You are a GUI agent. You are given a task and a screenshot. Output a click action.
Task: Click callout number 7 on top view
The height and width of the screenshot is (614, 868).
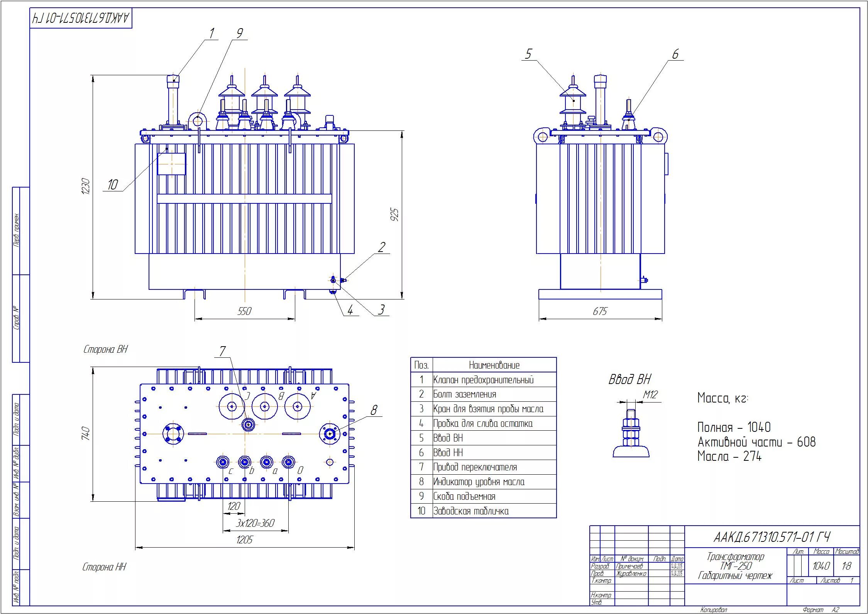[x=222, y=351]
